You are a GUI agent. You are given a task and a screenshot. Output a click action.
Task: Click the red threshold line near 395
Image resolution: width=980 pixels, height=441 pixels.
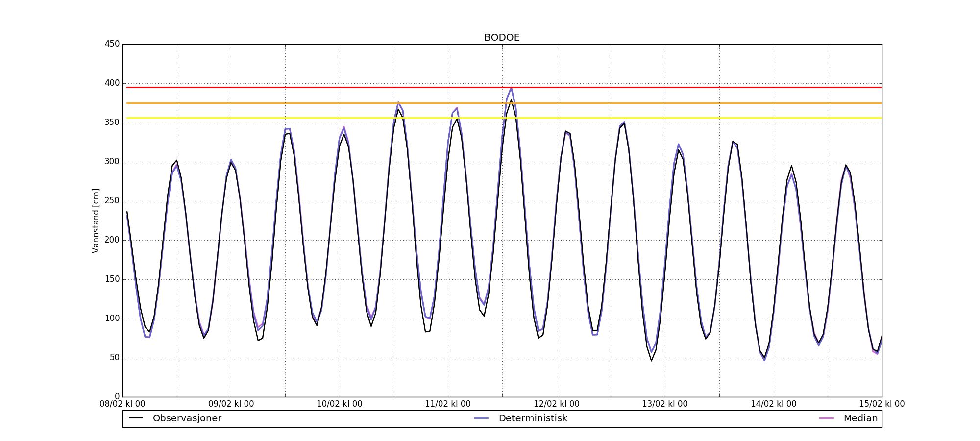tap(504, 87)
